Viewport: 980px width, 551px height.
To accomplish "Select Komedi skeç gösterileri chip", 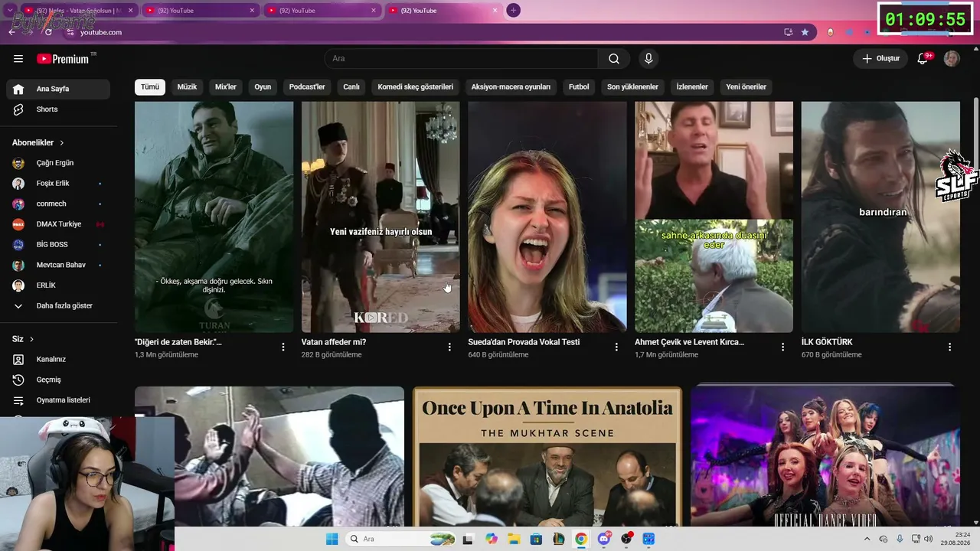I will click(x=416, y=86).
